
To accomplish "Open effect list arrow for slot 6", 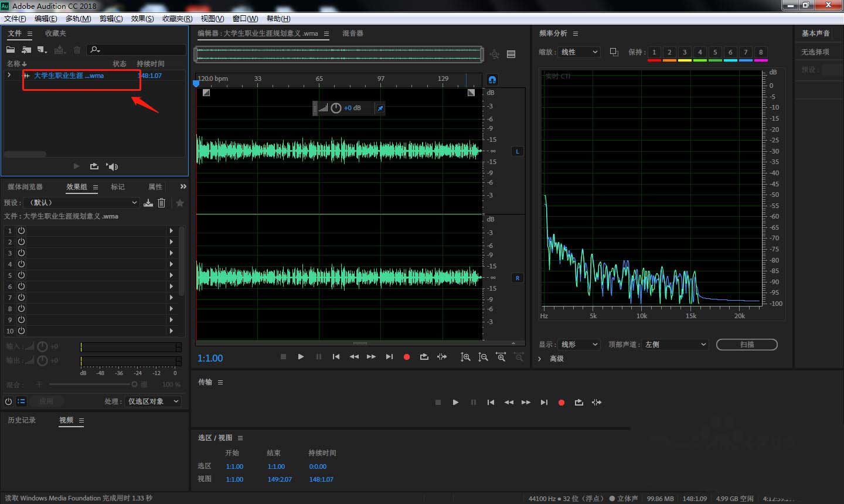I will tap(171, 287).
